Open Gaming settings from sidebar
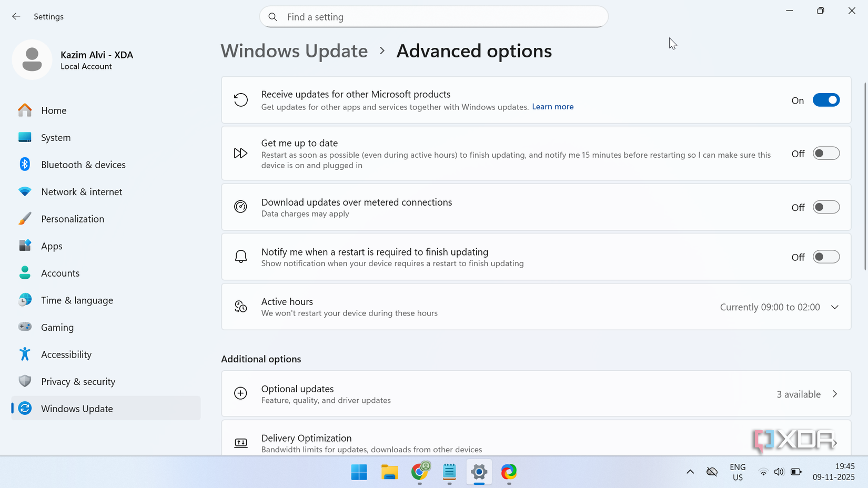Viewport: 868px width, 488px height. (57, 327)
